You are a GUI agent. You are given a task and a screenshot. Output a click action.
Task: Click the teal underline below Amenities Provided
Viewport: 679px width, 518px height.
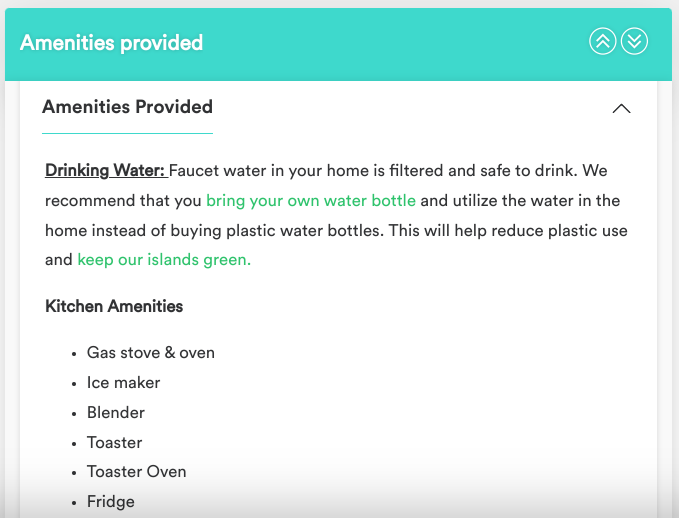[127, 133]
